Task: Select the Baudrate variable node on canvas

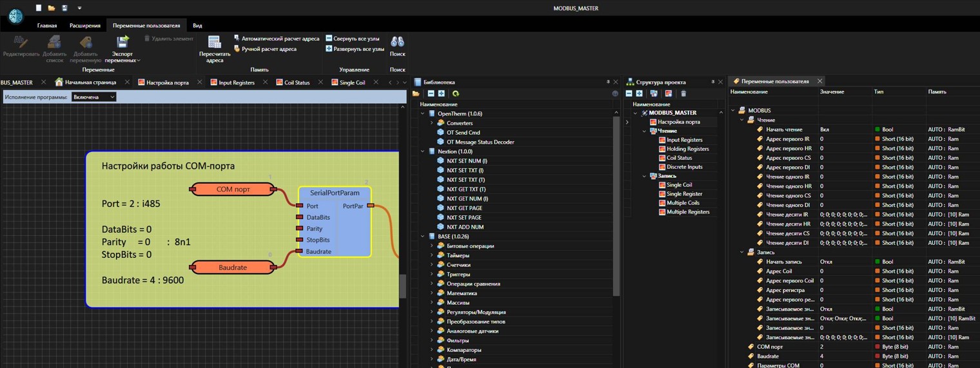Action: click(233, 267)
